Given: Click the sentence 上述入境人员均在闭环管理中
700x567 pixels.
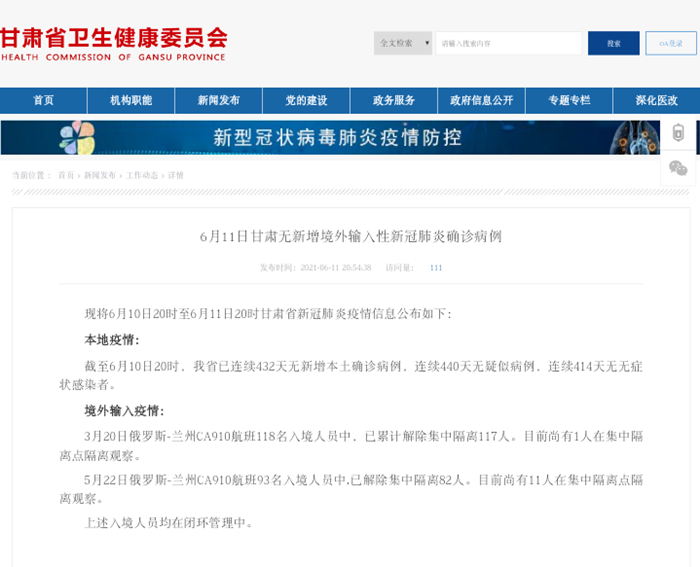Looking at the screenshot, I should [168, 523].
